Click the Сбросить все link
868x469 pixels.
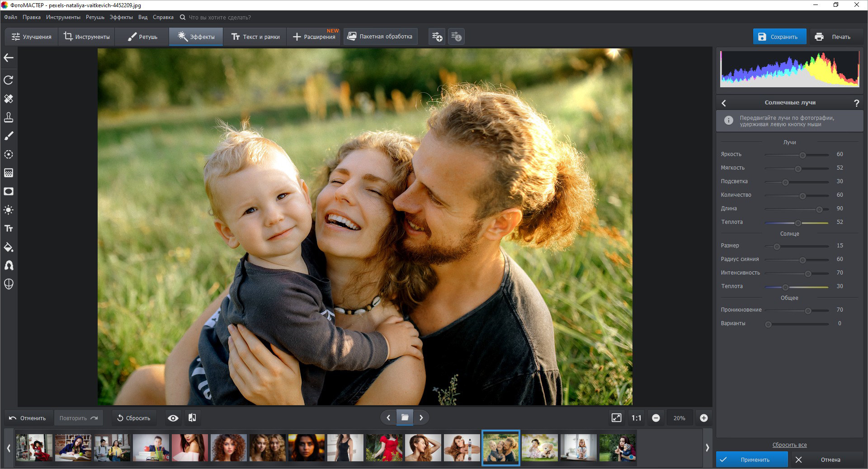[x=789, y=445]
